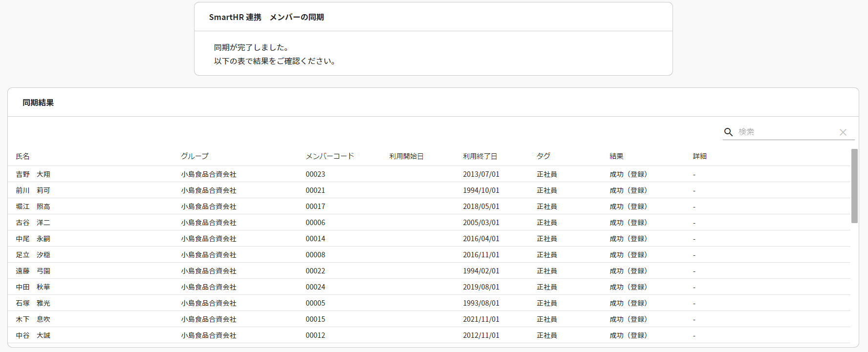Click the メンバーコード column header

pos(330,156)
